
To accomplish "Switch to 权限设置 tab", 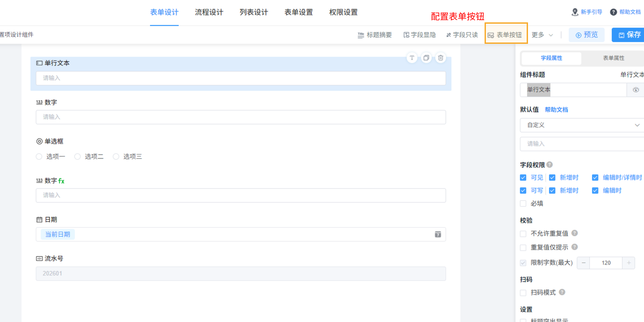I will (343, 13).
